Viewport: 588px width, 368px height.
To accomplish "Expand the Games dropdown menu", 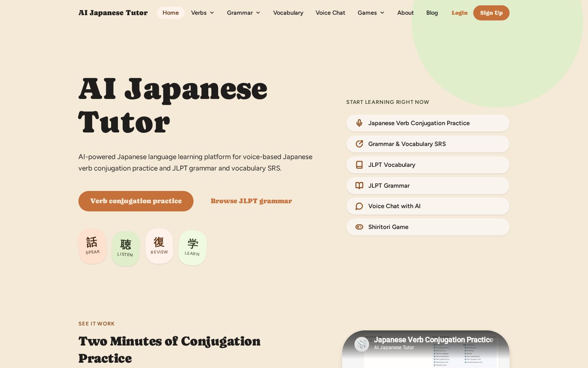I will [371, 13].
